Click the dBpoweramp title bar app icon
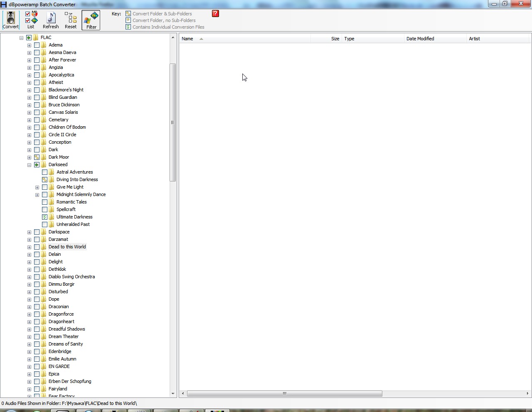 click(x=3, y=4)
